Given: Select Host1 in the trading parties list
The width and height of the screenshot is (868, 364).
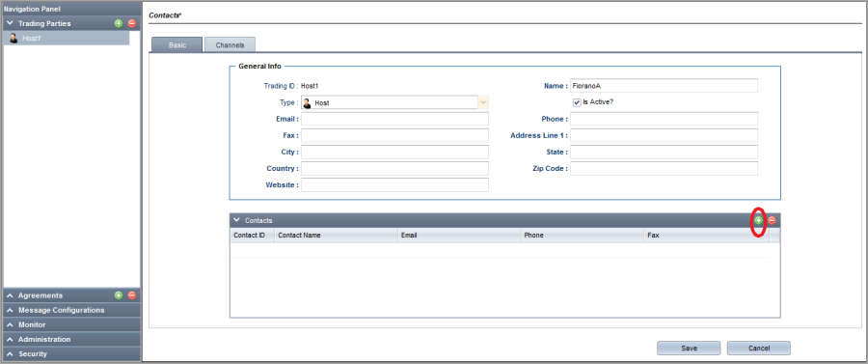Looking at the screenshot, I should (x=67, y=39).
